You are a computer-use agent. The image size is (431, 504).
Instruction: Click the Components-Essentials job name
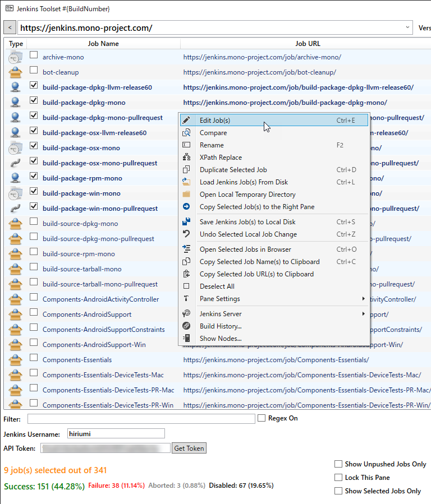click(77, 360)
